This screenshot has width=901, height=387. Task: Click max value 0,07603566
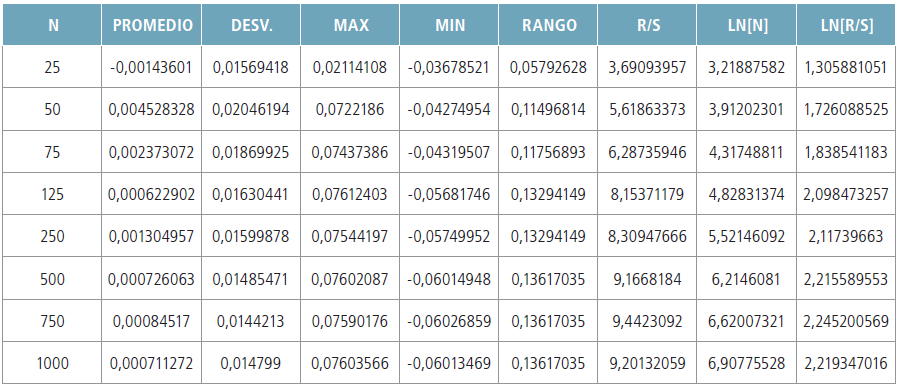coord(351,363)
